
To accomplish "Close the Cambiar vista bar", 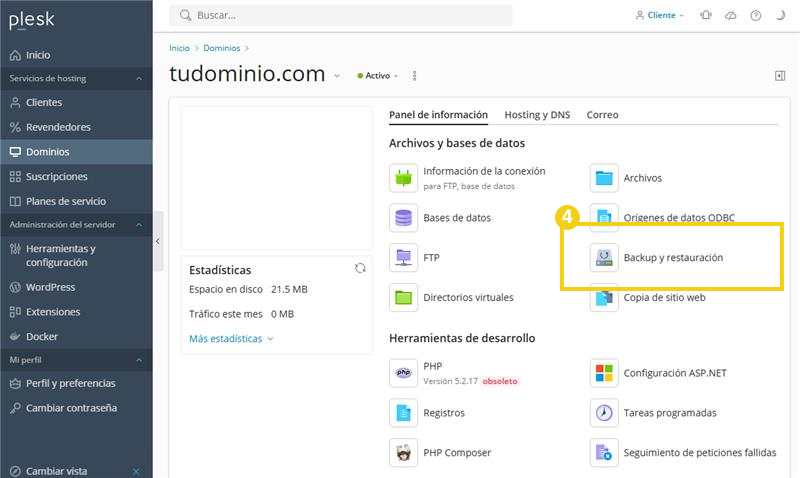I will [136, 471].
